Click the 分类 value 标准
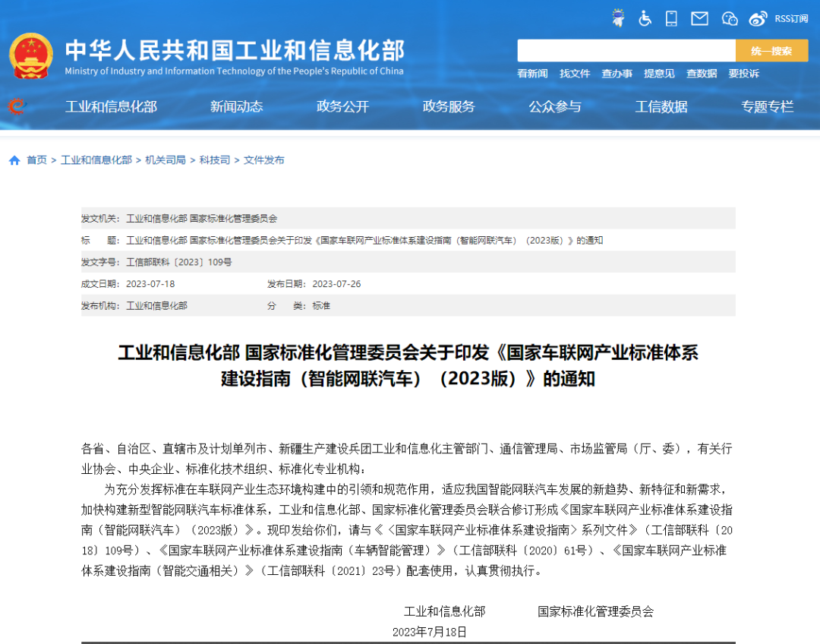The width and height of the screenshot is (820, 644). 321,306
